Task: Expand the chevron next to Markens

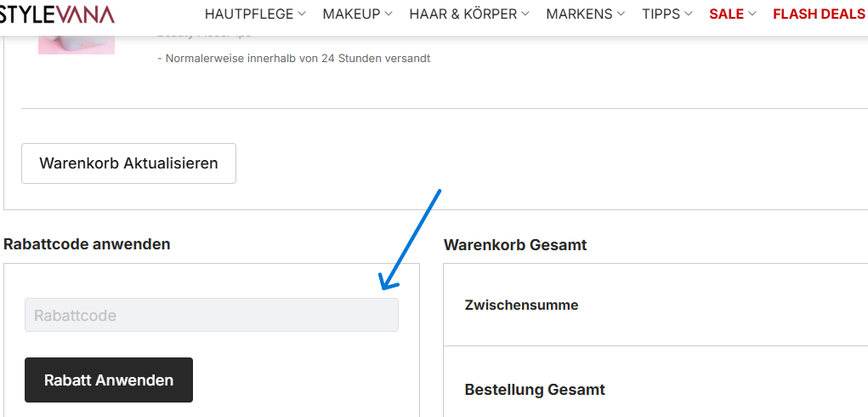Action: point(621,14)
